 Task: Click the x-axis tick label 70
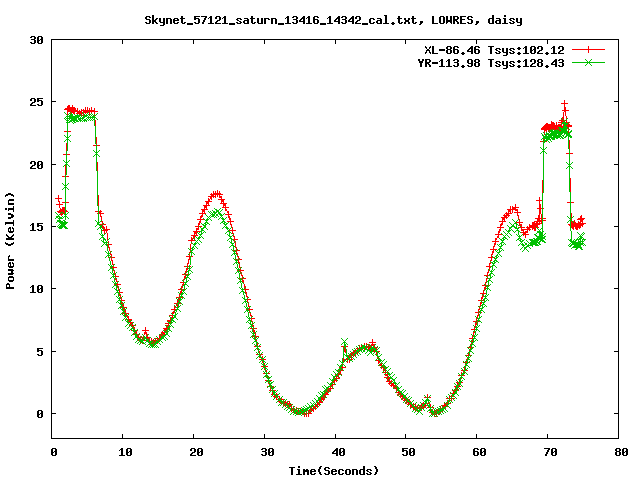click(550, 452)
